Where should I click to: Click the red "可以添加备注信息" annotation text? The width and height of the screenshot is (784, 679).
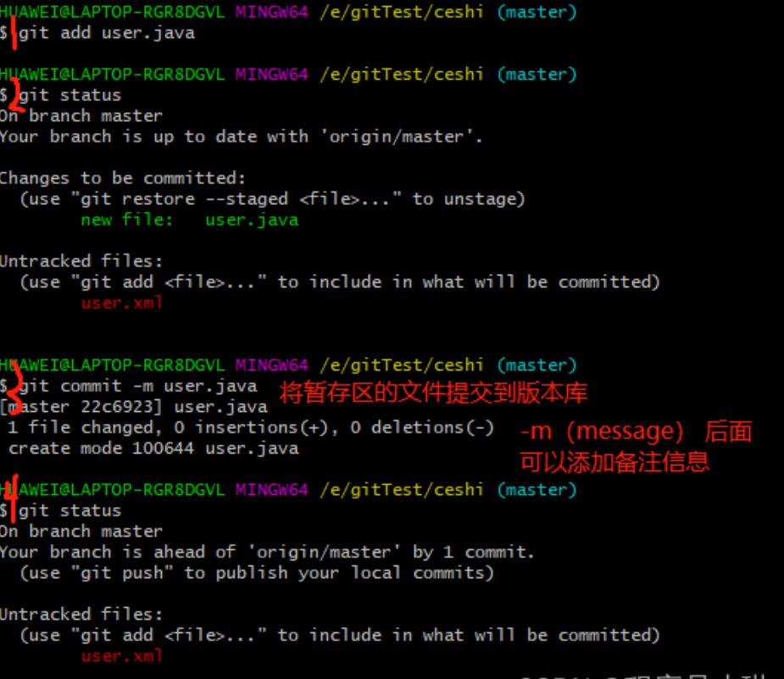coord(614,461)
